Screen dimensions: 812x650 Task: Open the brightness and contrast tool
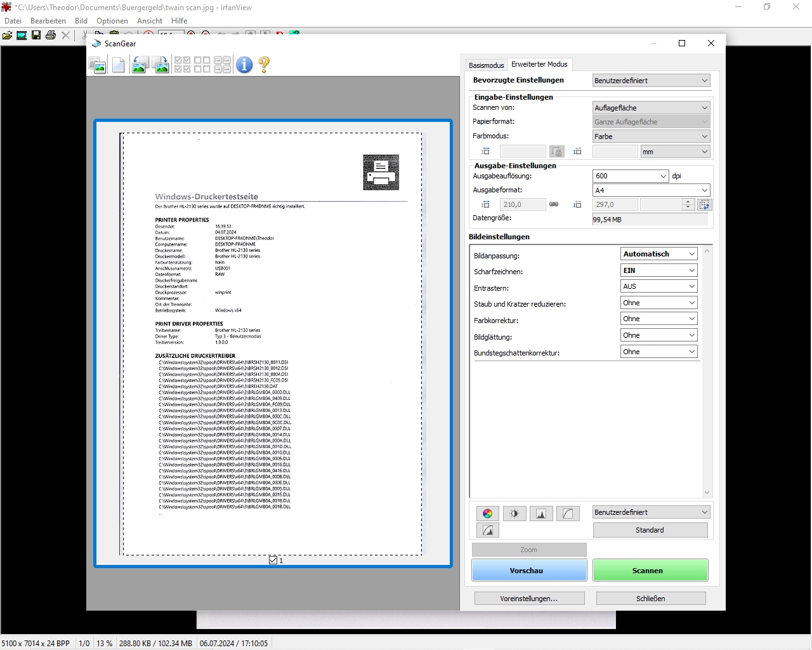[514, 514]
